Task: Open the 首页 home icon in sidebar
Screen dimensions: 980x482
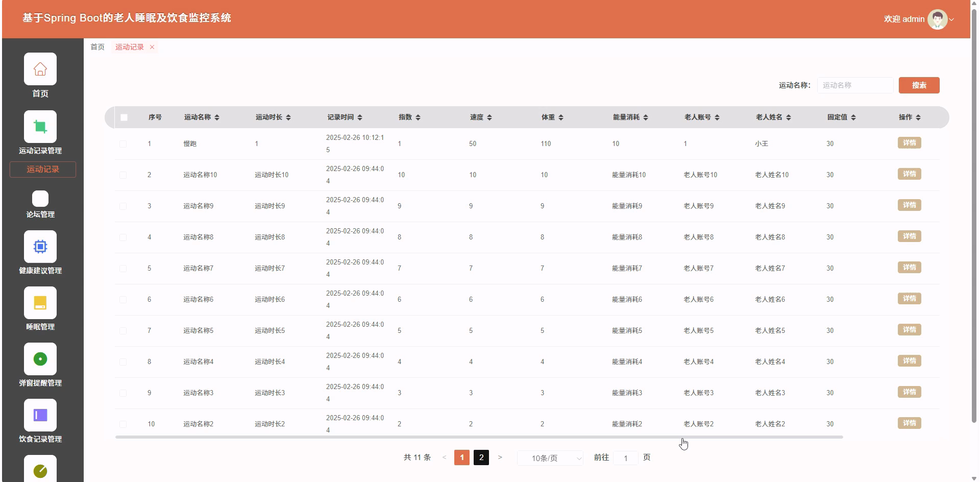Action: tap(40, 69)
